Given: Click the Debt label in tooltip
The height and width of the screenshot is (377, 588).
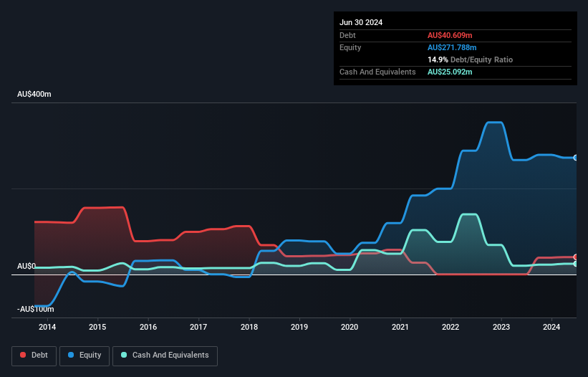Looking at the screenshot, I should click(x=347, y=35).
